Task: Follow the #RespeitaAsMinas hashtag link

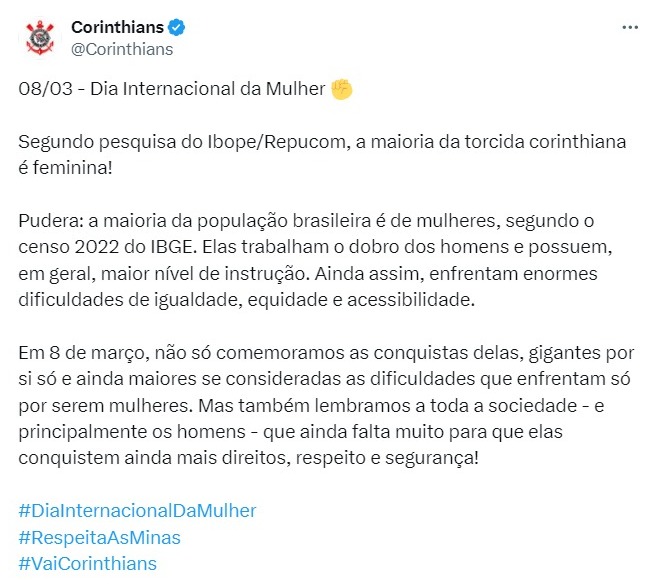Action: point(100,537)
